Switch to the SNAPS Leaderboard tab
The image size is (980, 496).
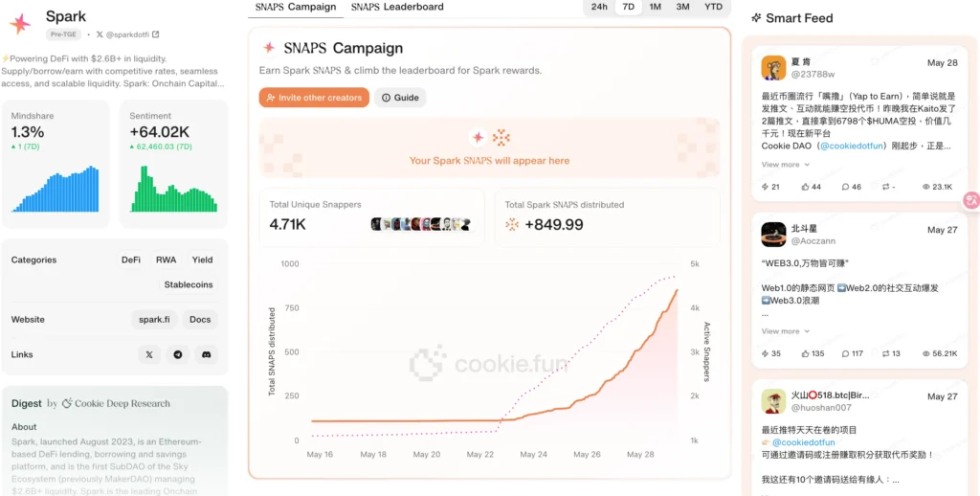click(397, 7)
